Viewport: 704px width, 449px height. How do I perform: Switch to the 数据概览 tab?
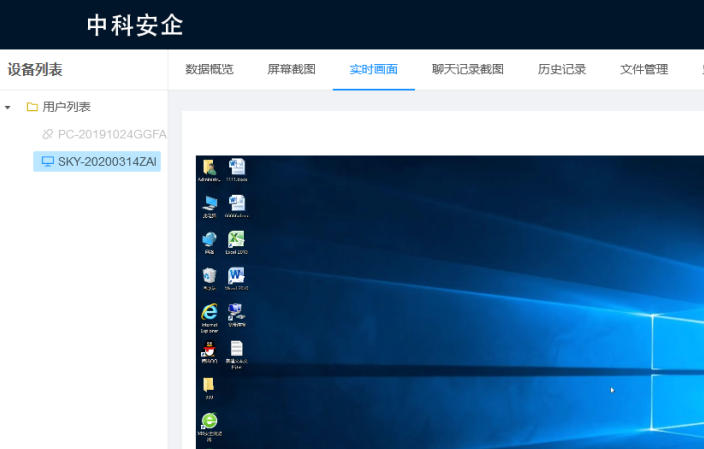pos(209,70)
